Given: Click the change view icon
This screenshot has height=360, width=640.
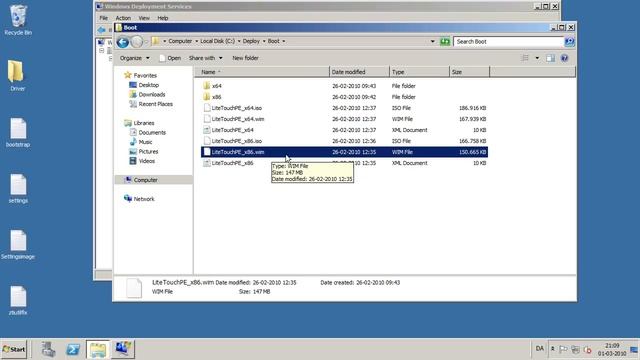Looking at the screenshot, I should [525, 58].
